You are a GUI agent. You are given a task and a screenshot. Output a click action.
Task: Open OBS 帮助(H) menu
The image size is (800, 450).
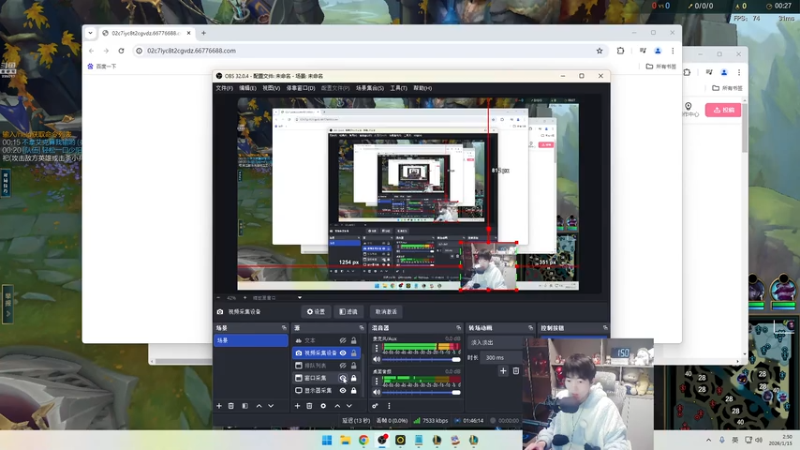point(422,88)
